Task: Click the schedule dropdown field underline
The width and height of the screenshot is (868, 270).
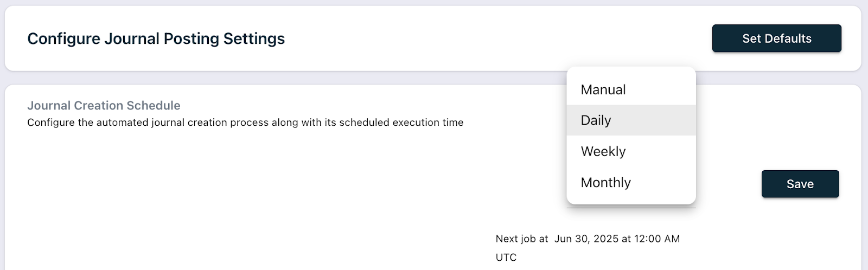Action: pos(631,207)
